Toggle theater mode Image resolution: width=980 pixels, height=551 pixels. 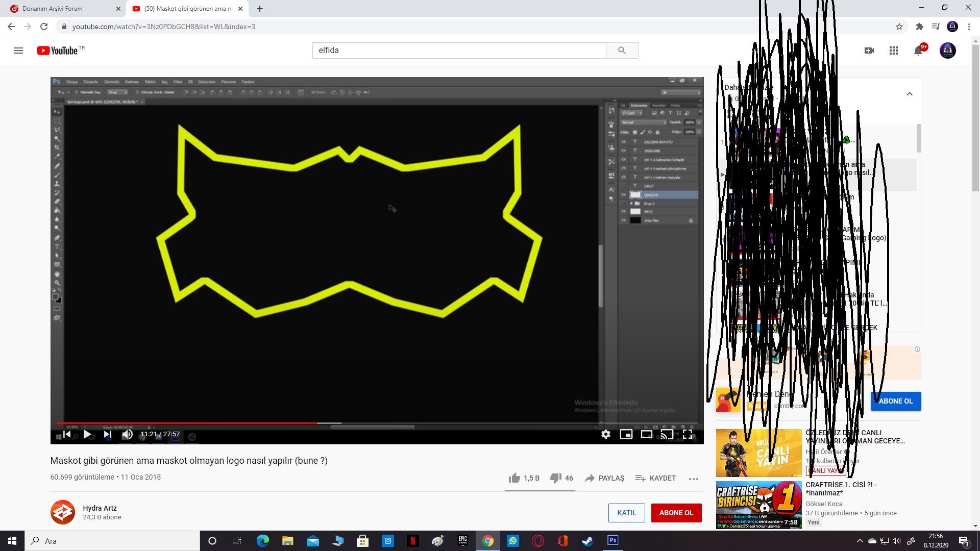tap(647, 434)
